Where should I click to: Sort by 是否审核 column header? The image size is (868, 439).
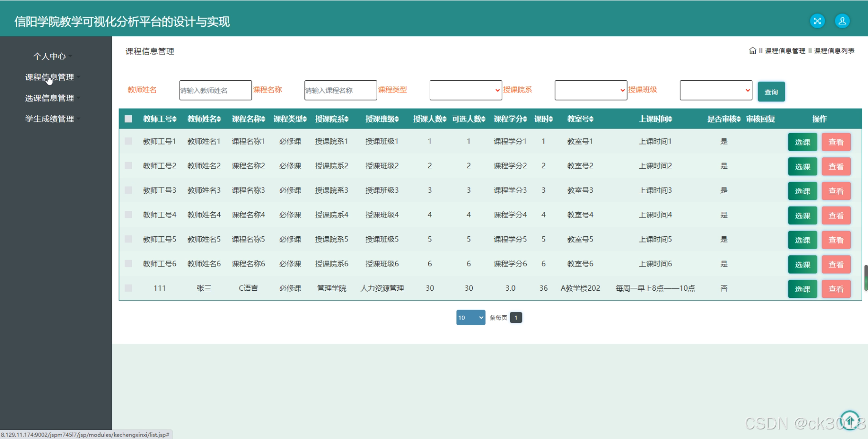click(x=724, y=119)
